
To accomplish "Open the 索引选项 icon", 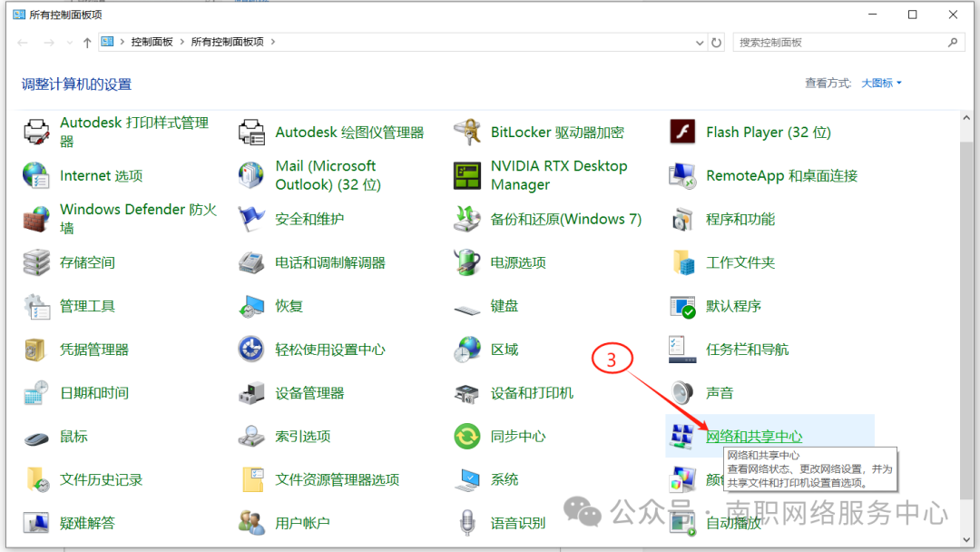I will [252, 437].
